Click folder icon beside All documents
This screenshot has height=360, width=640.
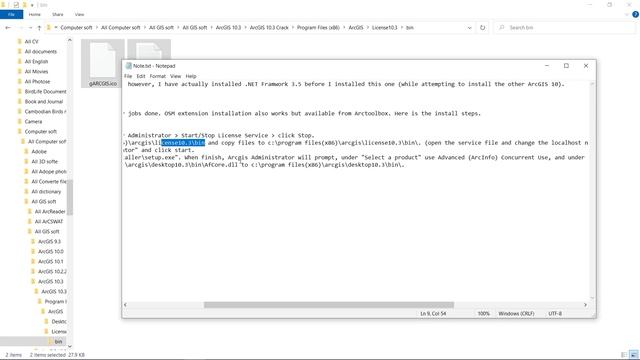pyautogui.click(x=20, y=51)
